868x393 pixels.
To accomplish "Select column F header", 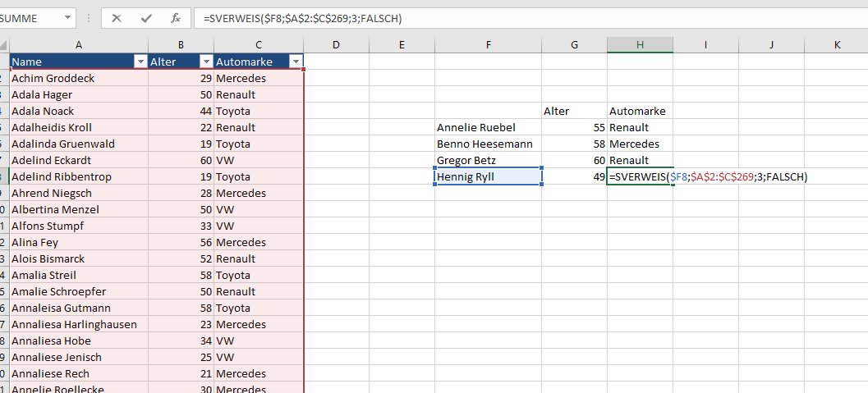I will [x=489, y=45].
